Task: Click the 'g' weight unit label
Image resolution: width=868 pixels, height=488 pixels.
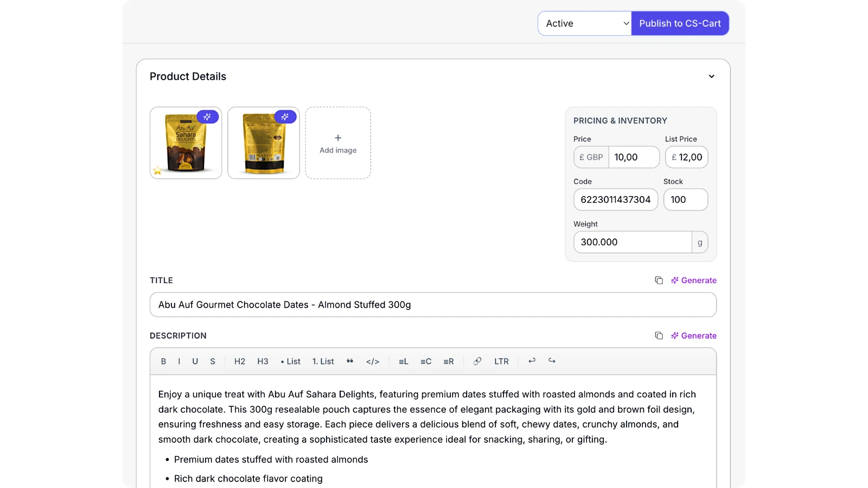Action: point(700,242)
